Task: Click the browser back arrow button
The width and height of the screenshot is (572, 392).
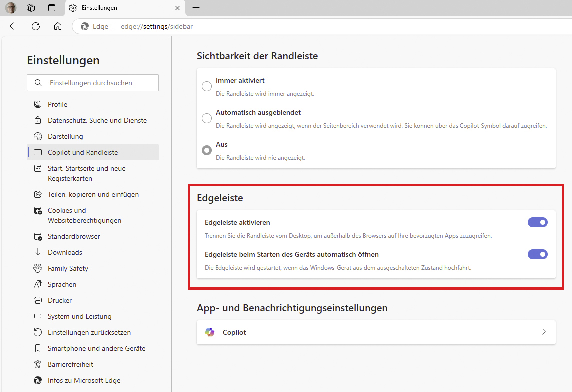Action: coord(14,26)
